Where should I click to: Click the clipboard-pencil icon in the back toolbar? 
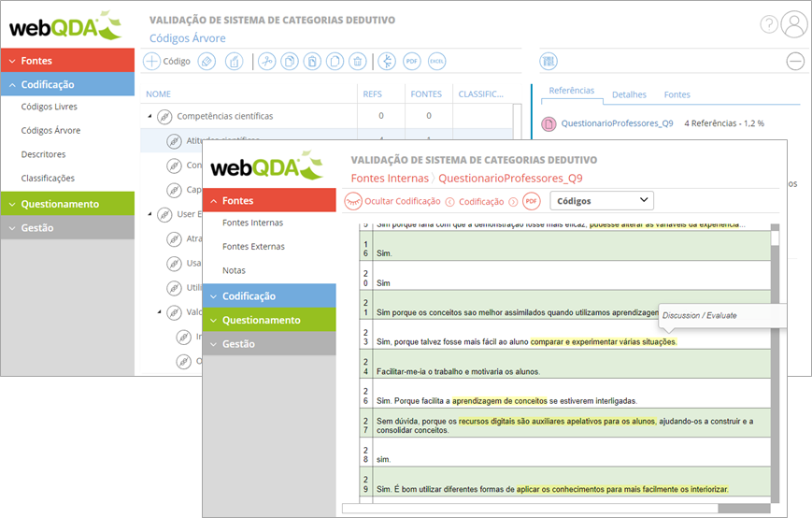tap(235, 61)
